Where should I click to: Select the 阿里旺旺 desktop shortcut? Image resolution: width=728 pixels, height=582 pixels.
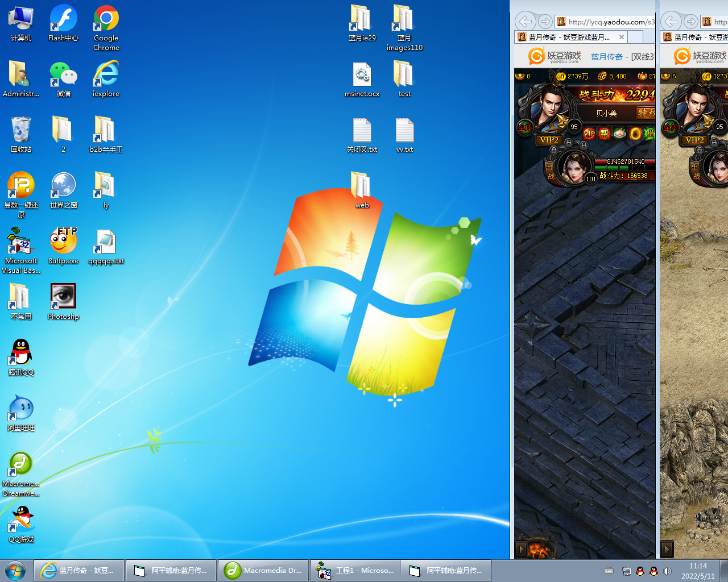tap(21, 414)
